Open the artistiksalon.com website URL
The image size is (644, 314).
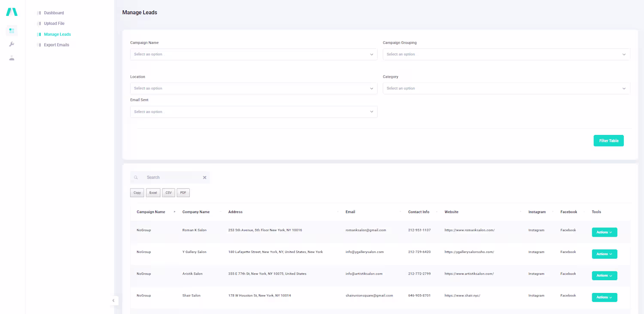[469, 274]
